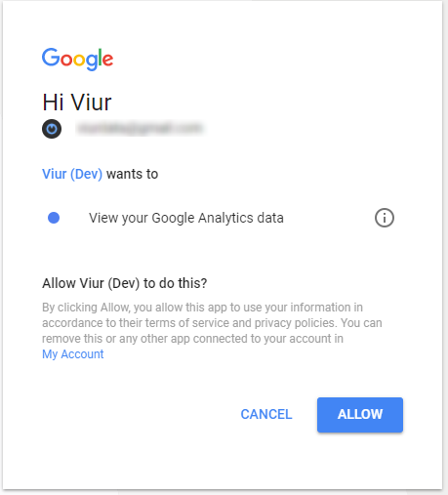This screenshot has height=495, width=448.
Task: Click the letter 'G' in the Google logo
Action: pyautogui.click(x=51, y=58)
